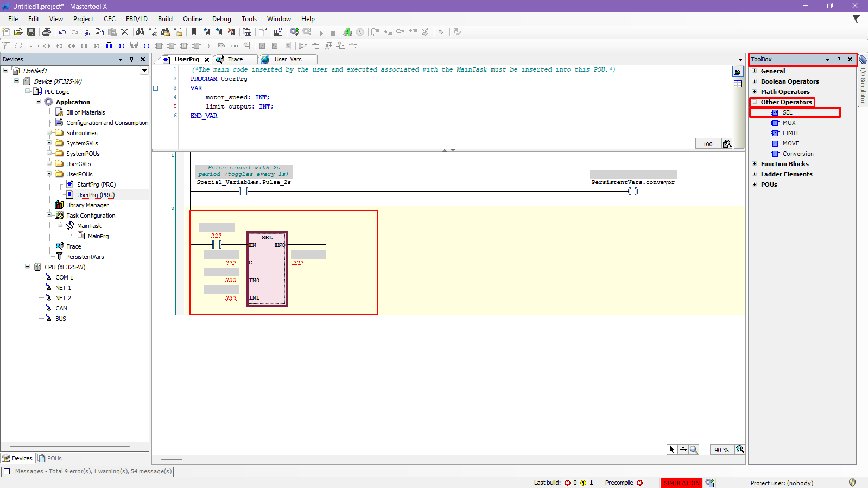Image resolution: width=868 pixels, height=488 pixels.
Task: Collapse the Other Operators category
Action: click(x=754, y=102)
